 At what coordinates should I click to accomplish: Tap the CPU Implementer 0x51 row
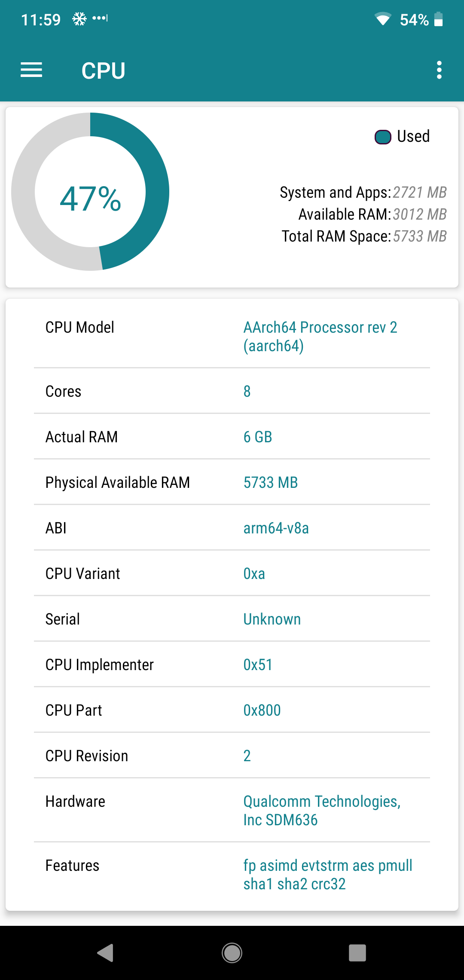point(232,665)
